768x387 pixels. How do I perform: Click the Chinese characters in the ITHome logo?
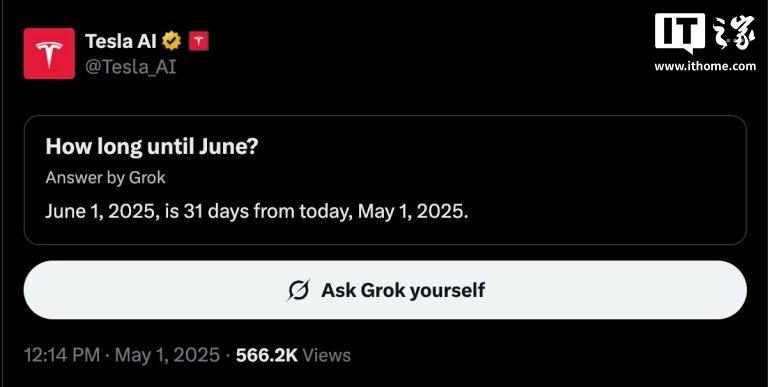point(733,33)
